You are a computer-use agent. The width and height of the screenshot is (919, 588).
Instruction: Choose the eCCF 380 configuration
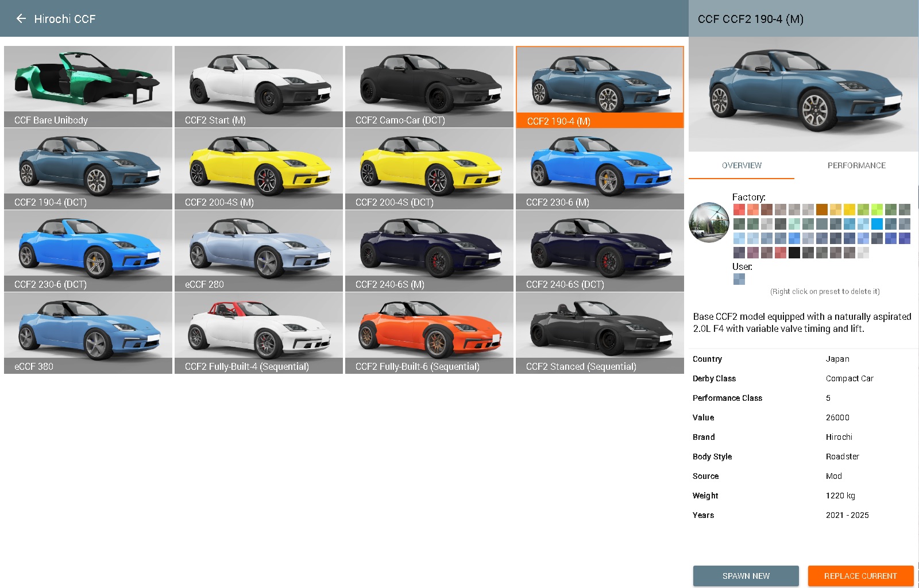click(88, 333)
